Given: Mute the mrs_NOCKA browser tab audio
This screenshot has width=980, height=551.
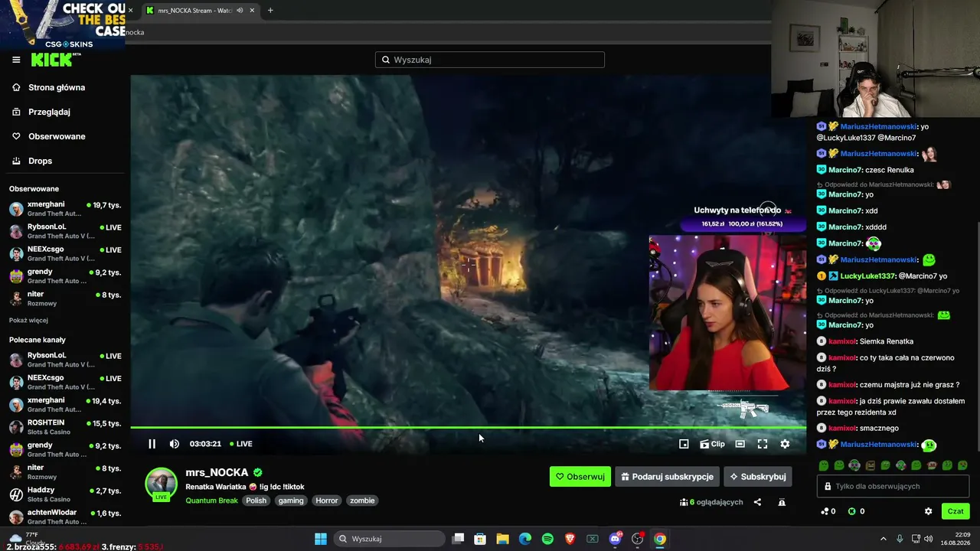Looking at the screenshot, I should tap(240, 11).
